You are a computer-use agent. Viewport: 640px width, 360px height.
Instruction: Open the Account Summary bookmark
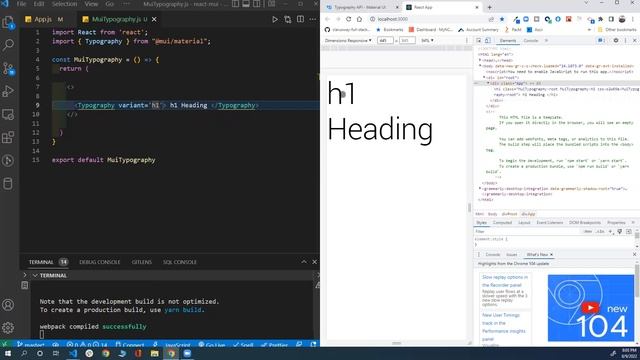478,29
